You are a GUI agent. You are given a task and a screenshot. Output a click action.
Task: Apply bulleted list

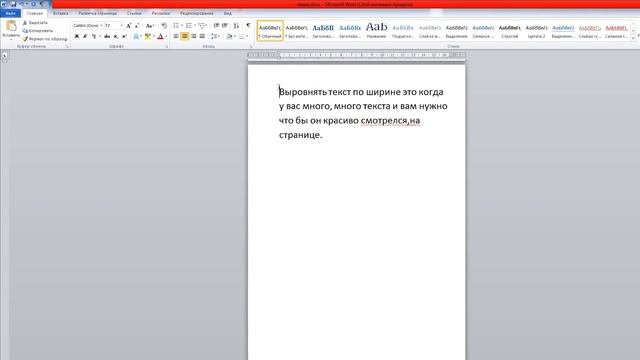176,26
